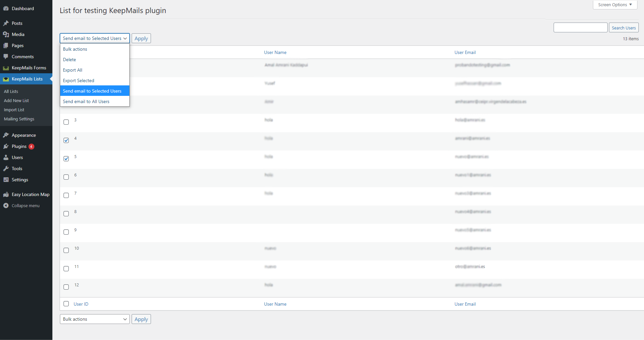
Task: Choose Bulk actions option in dropdown list
Action: click(x=95, y=49)
